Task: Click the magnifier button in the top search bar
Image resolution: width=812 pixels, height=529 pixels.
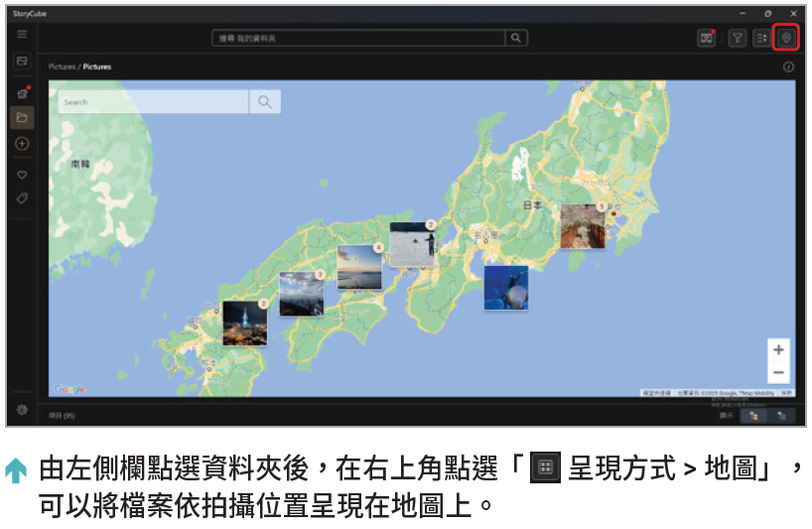Action: pyautogui.click(x=516, y=38)
